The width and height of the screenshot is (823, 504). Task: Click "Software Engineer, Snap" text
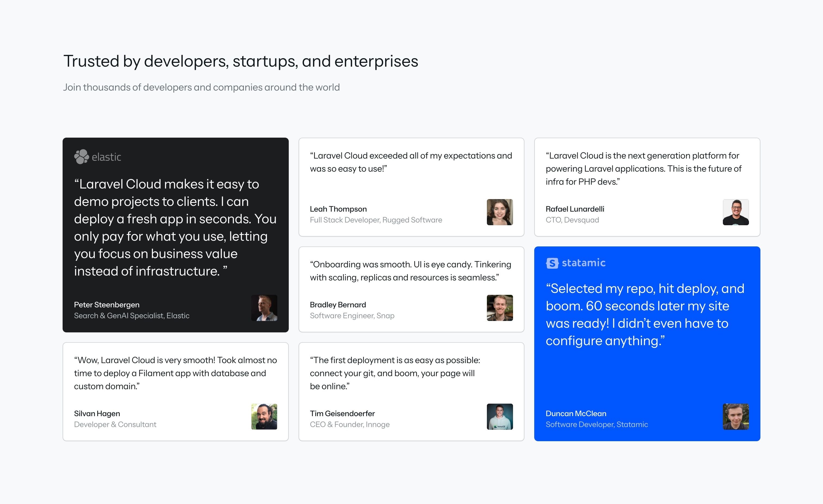pos(352,316)
